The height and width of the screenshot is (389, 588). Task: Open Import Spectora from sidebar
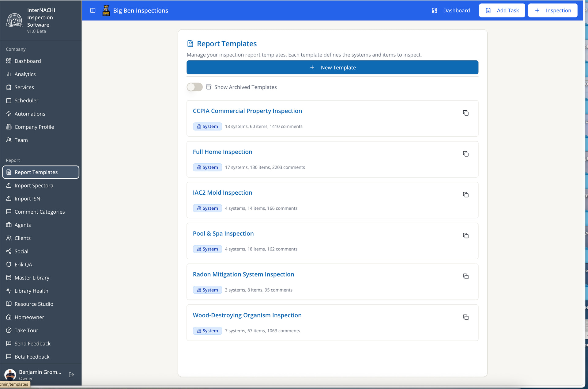(34, 185)
